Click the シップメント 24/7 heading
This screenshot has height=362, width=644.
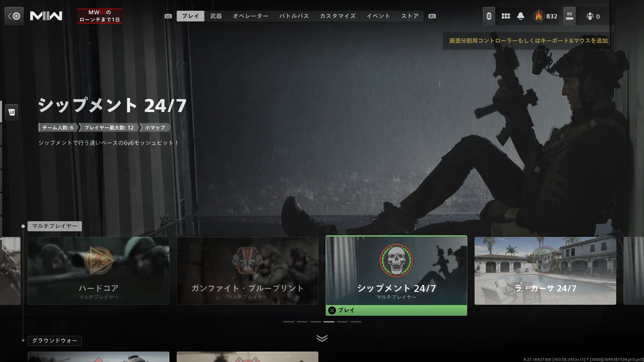pos(112,106)
